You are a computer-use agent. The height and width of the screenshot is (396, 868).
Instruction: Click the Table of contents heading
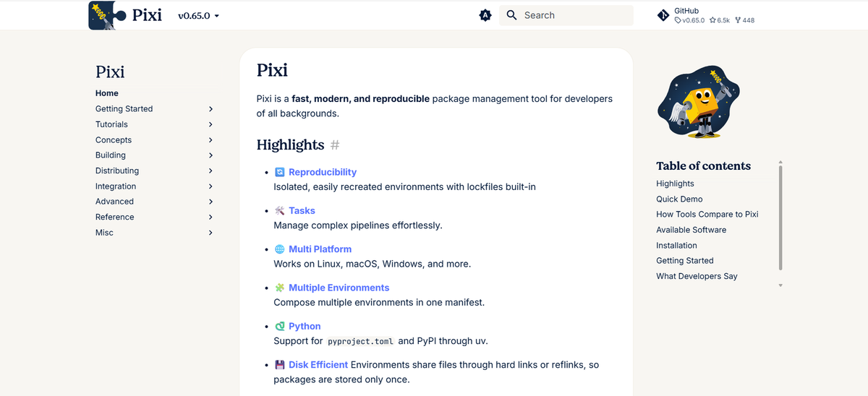click(703, 165)
